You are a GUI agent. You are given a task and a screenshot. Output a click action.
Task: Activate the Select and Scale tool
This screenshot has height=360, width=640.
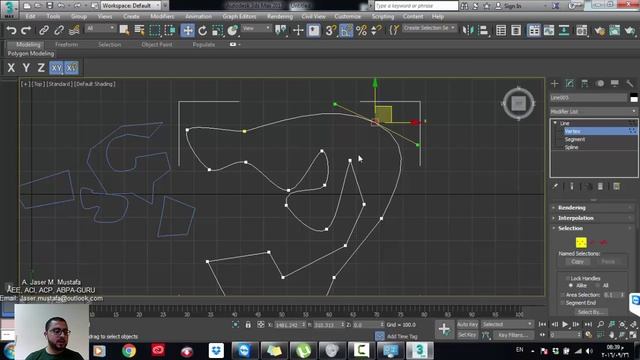218,30
